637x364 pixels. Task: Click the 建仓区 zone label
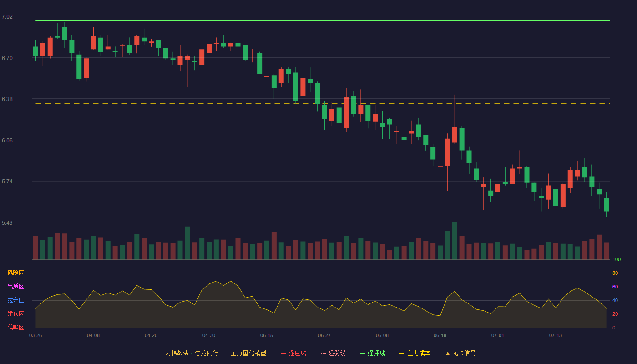(x=15, y=314)
